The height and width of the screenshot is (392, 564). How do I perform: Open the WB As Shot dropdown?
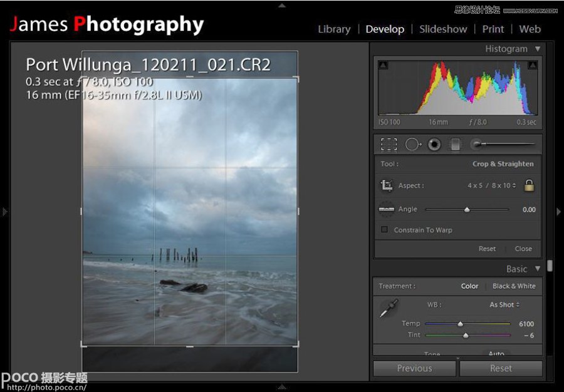504,305
